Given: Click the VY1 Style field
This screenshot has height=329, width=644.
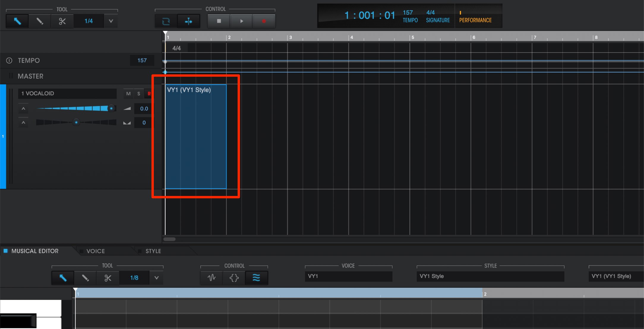Looking at the screenshot, I should coord(490,276).
